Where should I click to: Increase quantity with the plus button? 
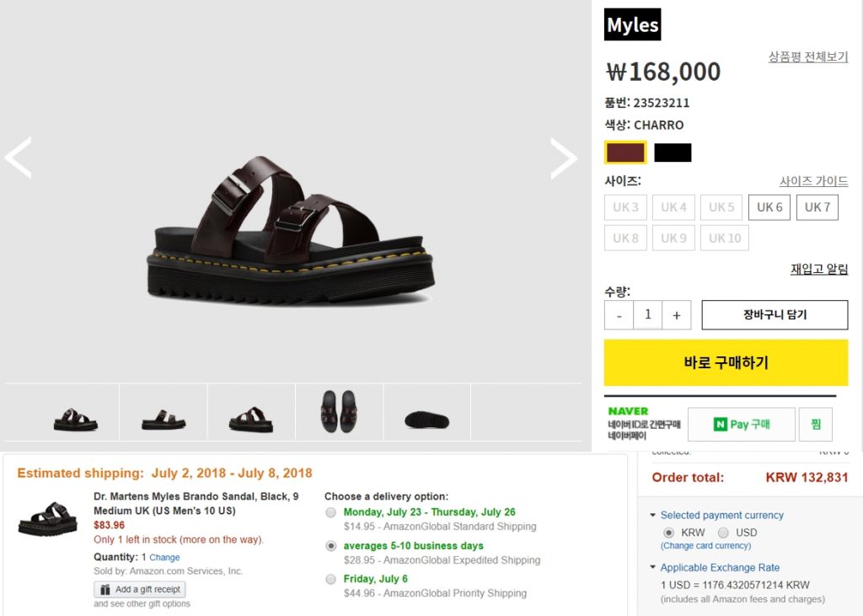click(x=677, y=315)
